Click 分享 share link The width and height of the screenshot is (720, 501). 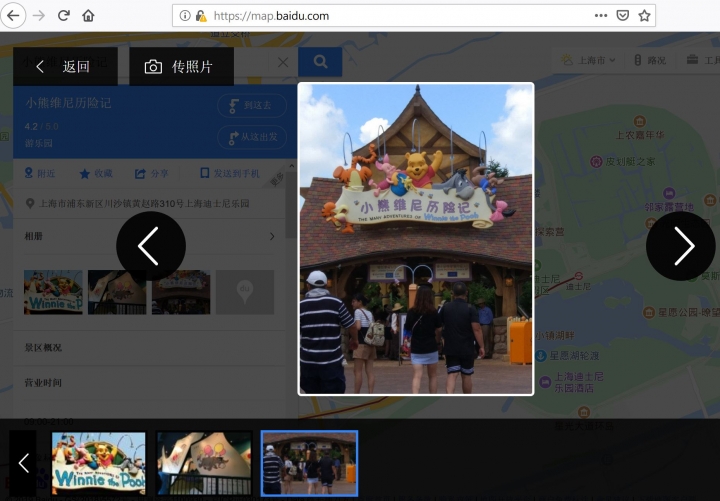coord(152,173)
